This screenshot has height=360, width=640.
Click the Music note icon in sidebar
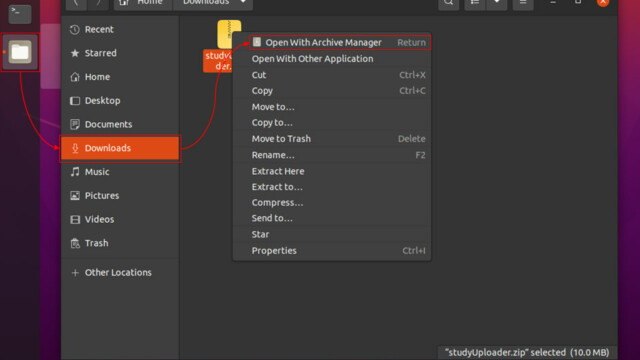[75, 172]
